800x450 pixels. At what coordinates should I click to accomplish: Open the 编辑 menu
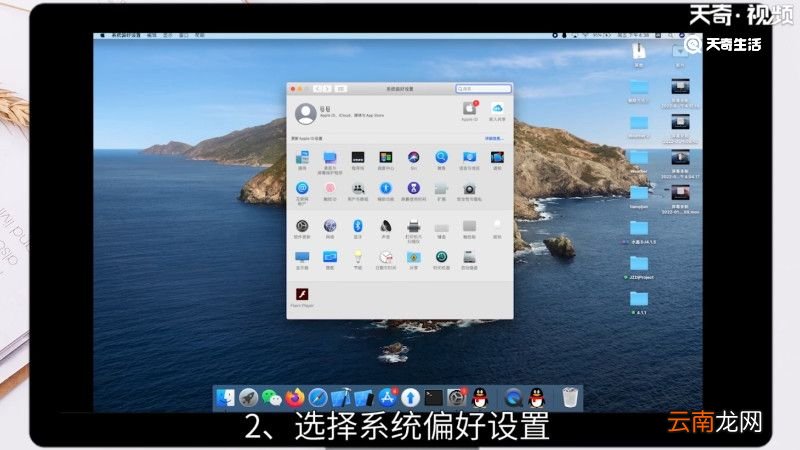152,36
